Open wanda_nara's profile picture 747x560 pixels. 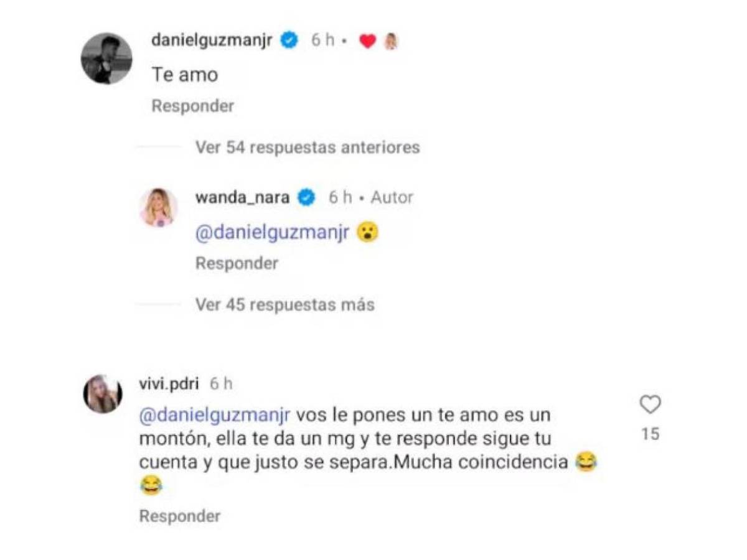pos(159,198)
